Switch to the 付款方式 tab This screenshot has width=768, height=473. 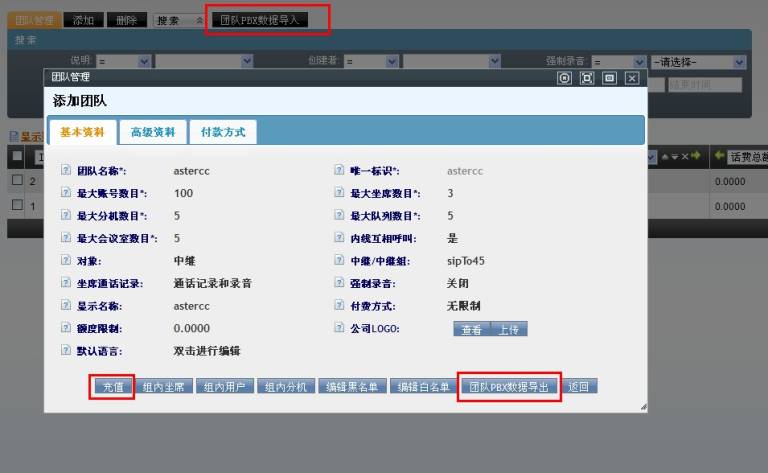[223, 132]
